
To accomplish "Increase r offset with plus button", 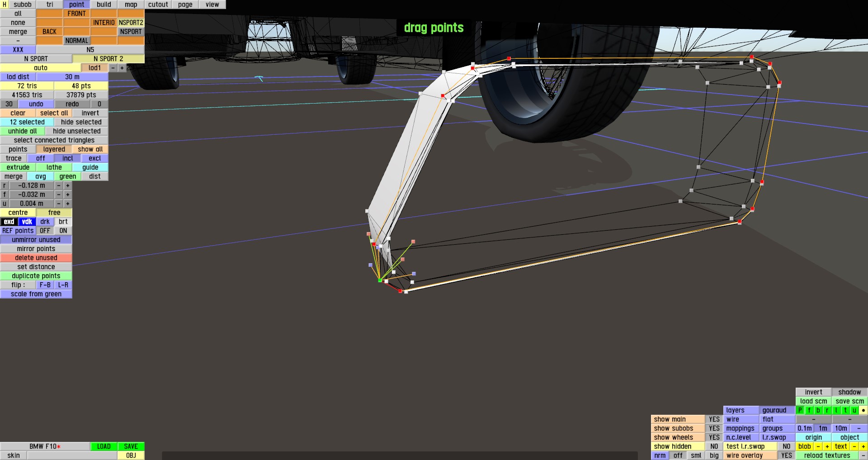I will tap(68, 185).
